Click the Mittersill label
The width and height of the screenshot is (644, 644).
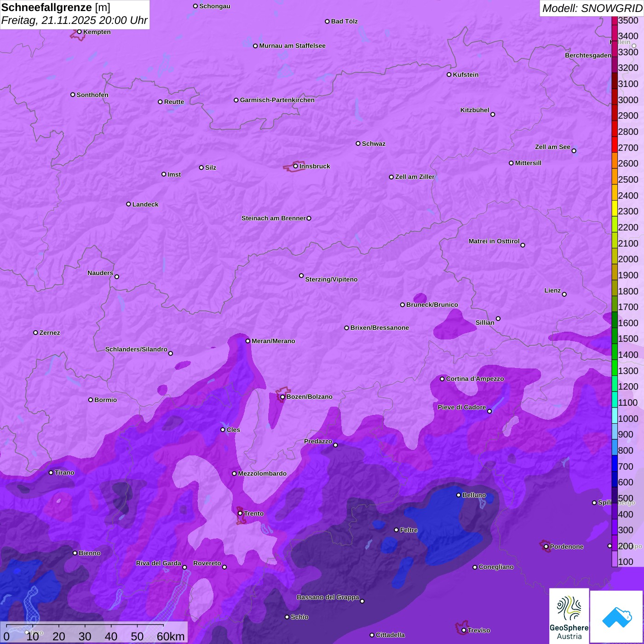[528, 163]
